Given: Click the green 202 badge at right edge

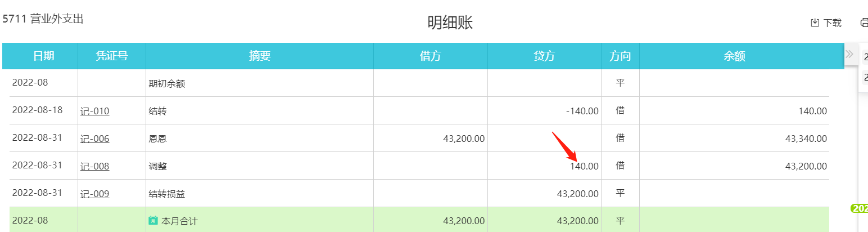Looking at the screenshot, I should [x=860, y=208].
